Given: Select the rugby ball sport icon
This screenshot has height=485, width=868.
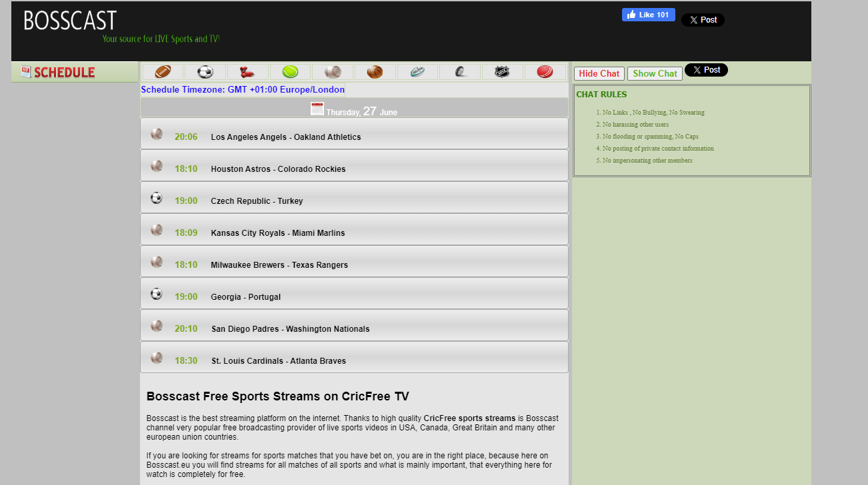Looking at the screenshot, I should point(417,71).
